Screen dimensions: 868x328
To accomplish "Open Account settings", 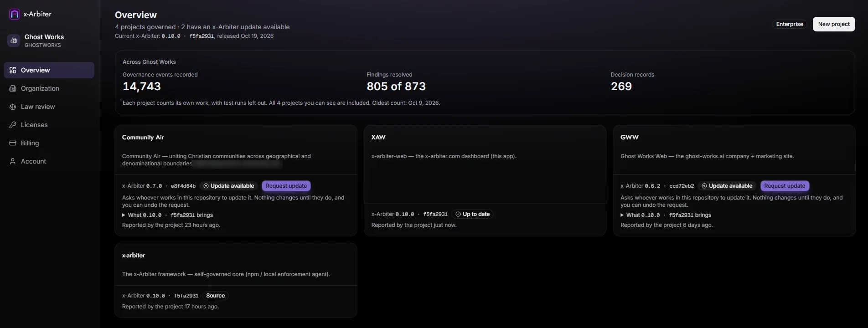I will [x=49, y=161].
